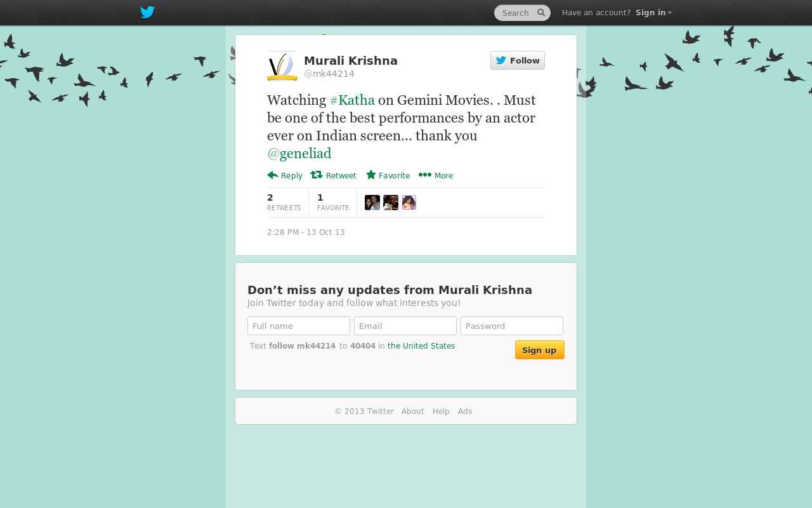This screenshot has width=812, height=508.
Task: Click the Email field
Action: click(x=405, y=326)
